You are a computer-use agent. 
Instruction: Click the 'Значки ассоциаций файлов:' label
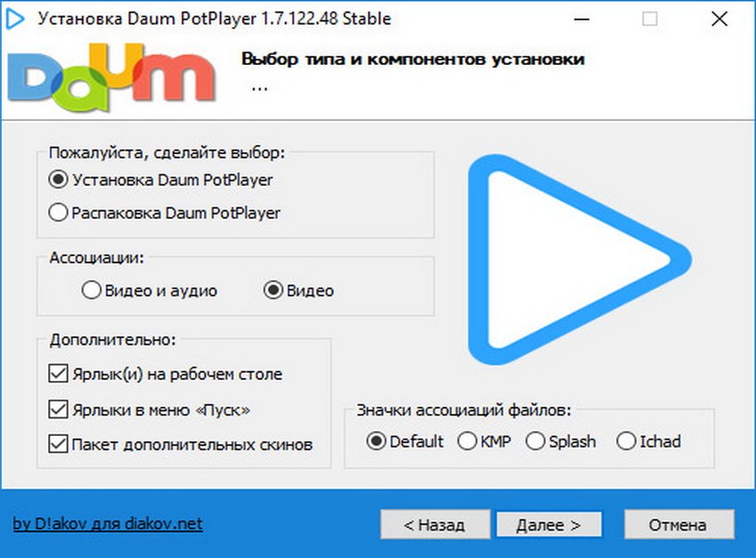click(x=464, y=410)
